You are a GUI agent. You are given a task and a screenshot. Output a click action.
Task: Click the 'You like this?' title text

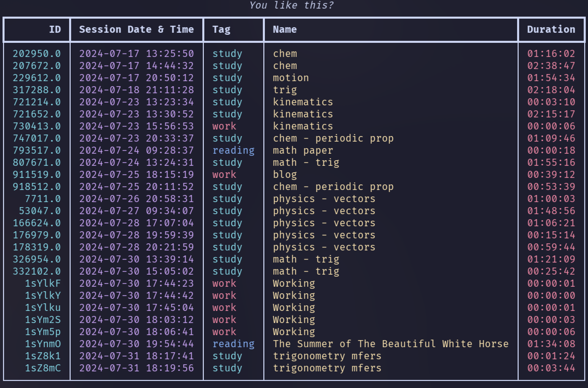[x=292, y=5]
